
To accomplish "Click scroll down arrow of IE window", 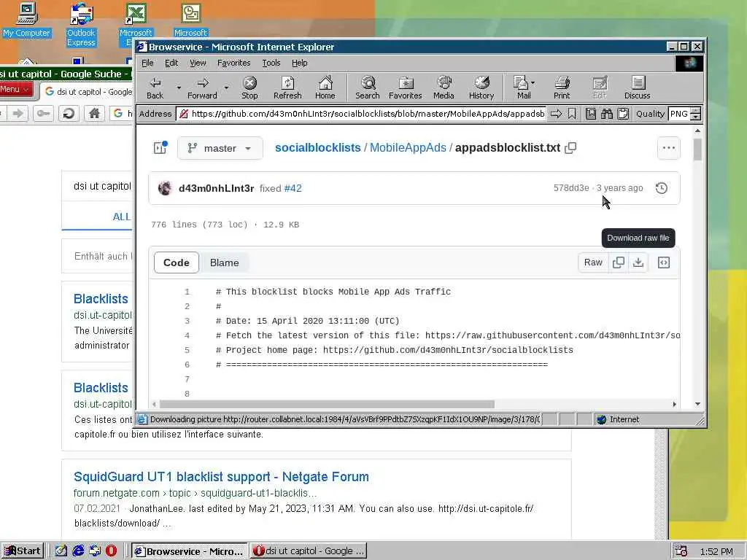I will 697,404.
